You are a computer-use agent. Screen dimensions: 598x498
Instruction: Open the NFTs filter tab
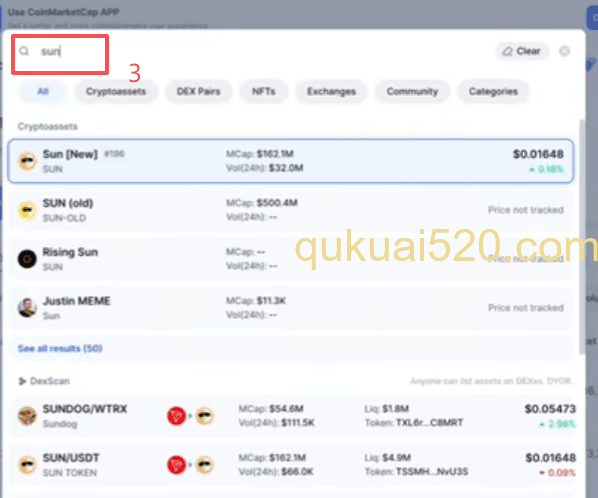click(x=263, y=92)
